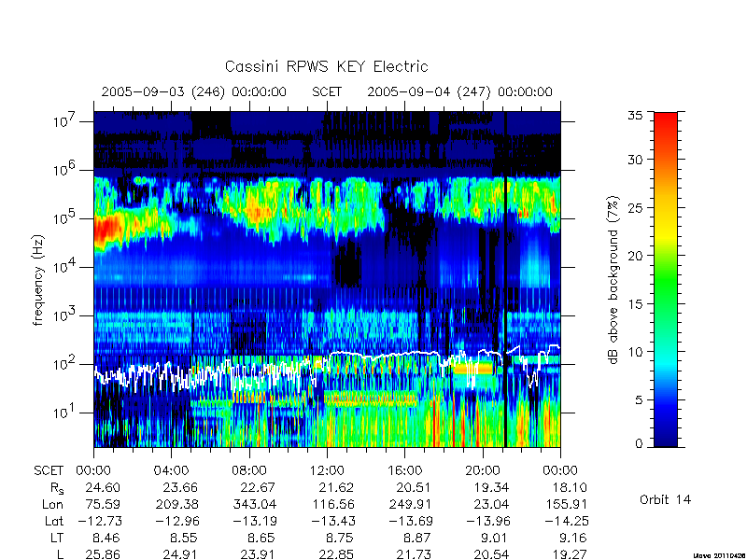Click the 'frequency (Hz)' axis label
747x560 pixels.
38,280
